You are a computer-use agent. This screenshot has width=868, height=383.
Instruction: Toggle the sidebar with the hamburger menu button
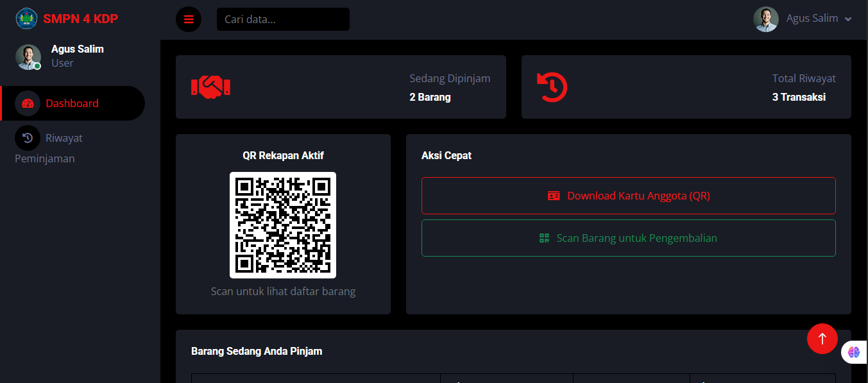(189, 19)
